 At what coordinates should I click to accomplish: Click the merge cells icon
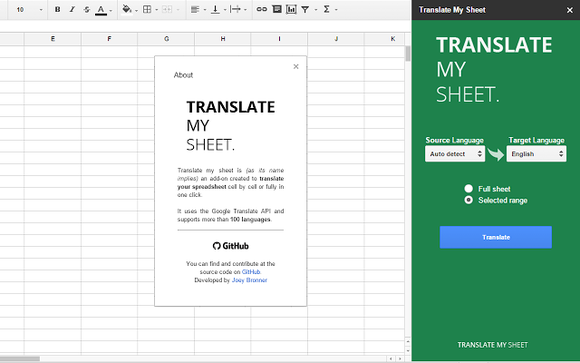click(x=167, y=10)
